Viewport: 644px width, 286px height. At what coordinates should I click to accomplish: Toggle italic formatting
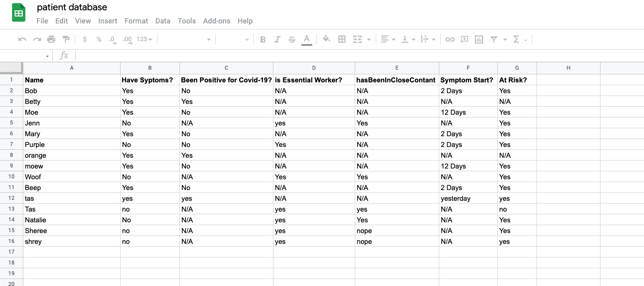point(278,40)
